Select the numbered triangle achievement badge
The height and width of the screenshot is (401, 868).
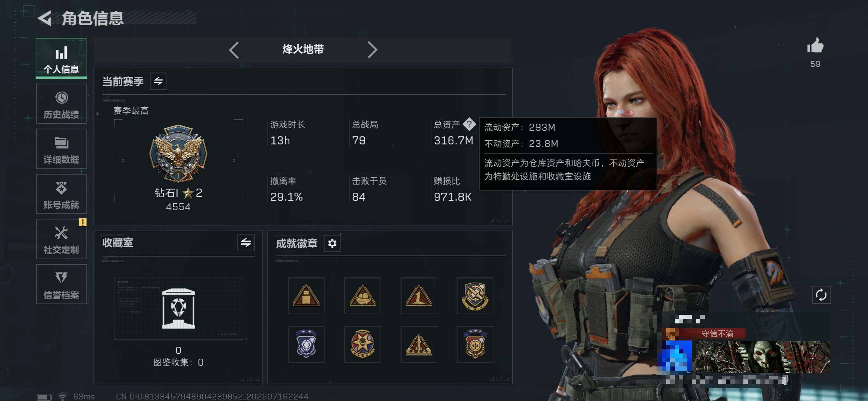pos(418,296)
